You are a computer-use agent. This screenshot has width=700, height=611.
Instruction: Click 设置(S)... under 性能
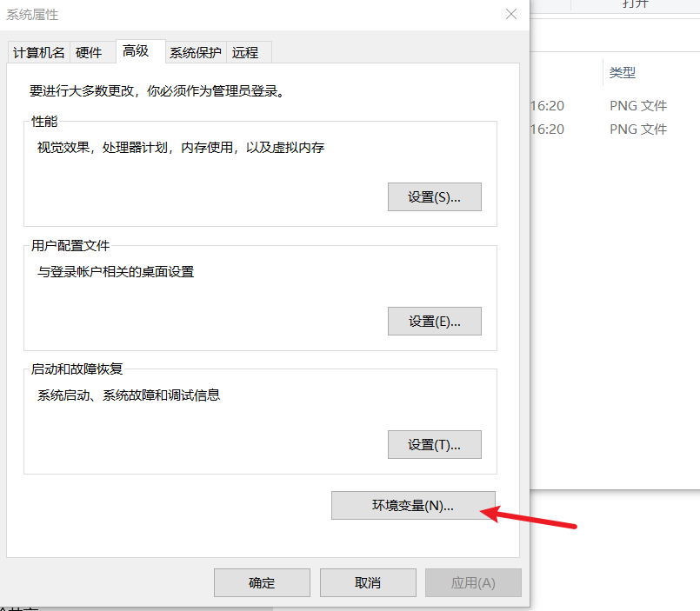click(x=435, y=196)
